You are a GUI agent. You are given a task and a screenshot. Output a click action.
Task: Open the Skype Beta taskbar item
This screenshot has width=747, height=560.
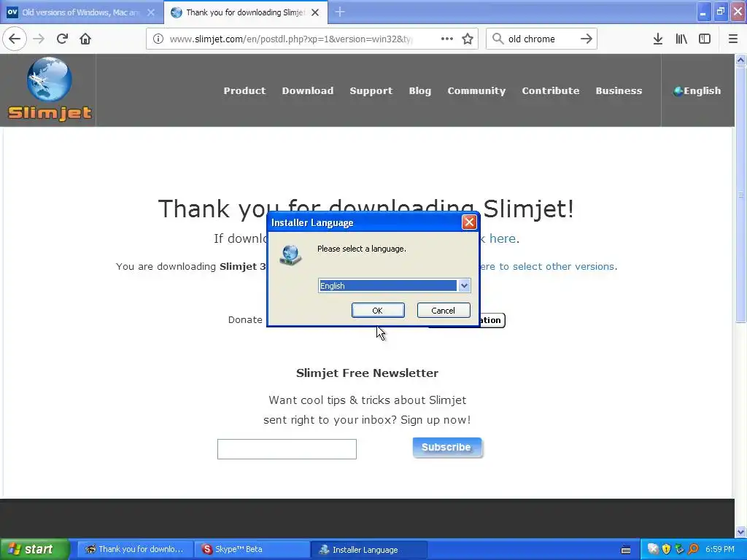pos(252,550)
